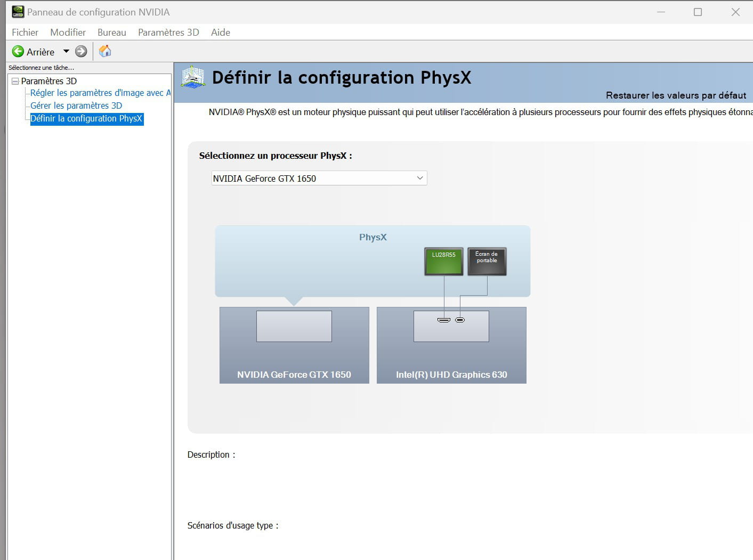Click the USB-C port connector icon
Screen dimensions: 753x560
(x=460, y=320)
